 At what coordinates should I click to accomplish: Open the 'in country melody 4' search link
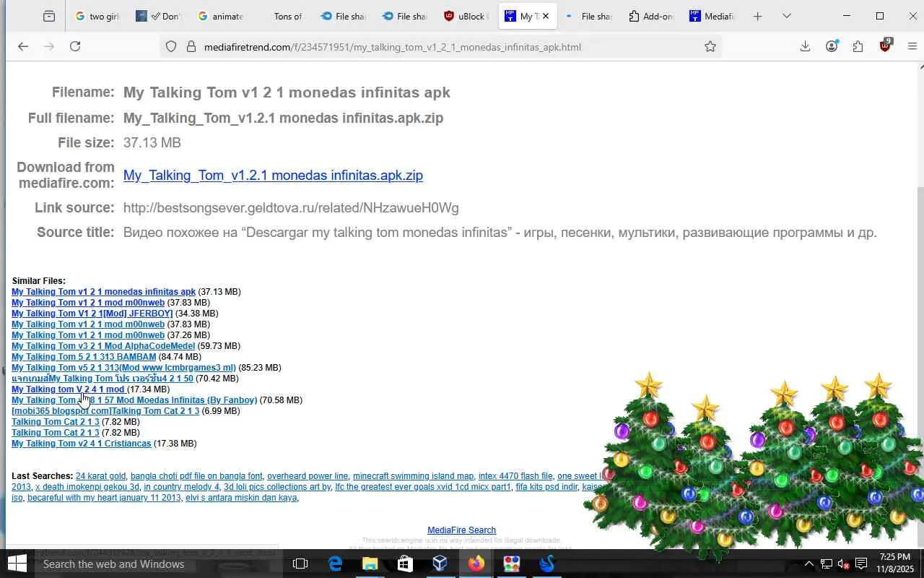point(181,487)
